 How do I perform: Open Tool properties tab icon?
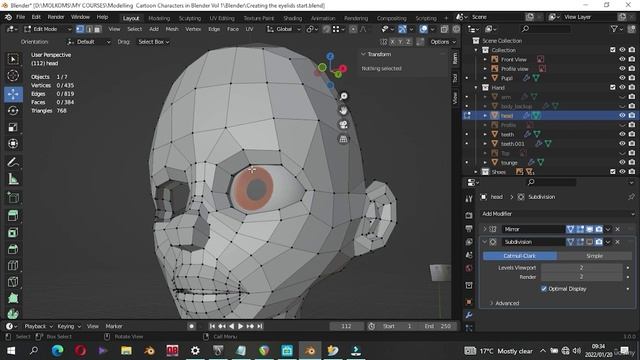[469, 199]
